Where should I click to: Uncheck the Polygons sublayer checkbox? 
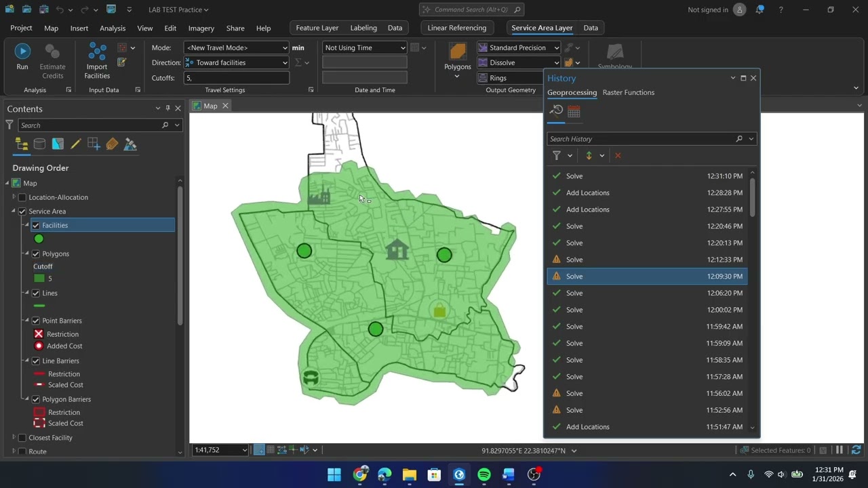point(36,253)
